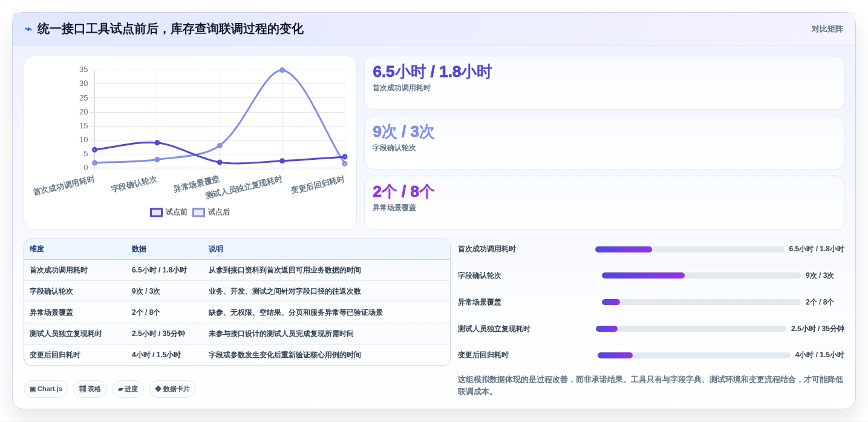Click table value 2.5小时 / 35分钟

tap(158, 334)
